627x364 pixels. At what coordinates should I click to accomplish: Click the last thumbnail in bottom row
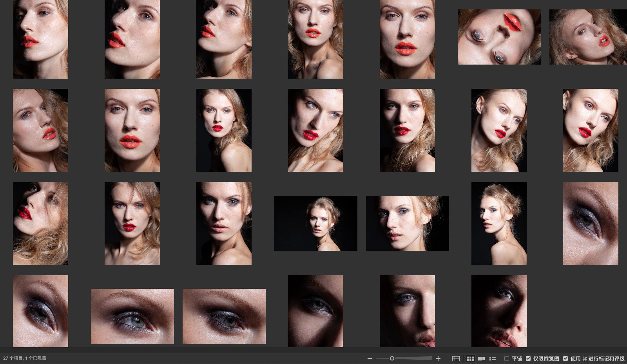(499, 311)
